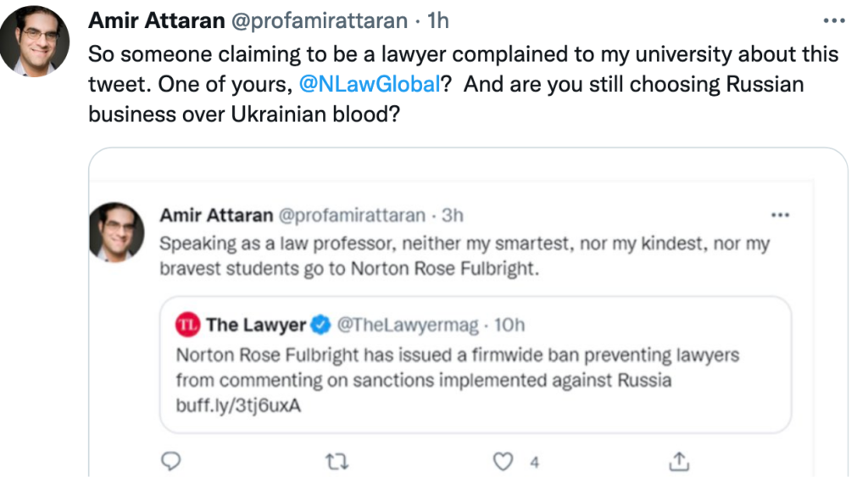Open more options on the 3h quoted tweet
Image resolution: width=868 pixels, height=480 pixels.
click(779, 215)
